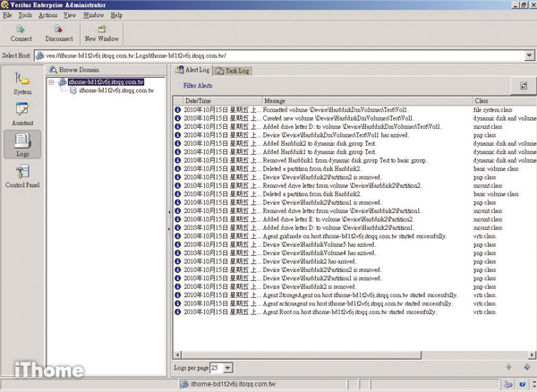This screenshot has width=537, height=392.
Task: Click the Filter Alerts link
Action: coord(199,85)
